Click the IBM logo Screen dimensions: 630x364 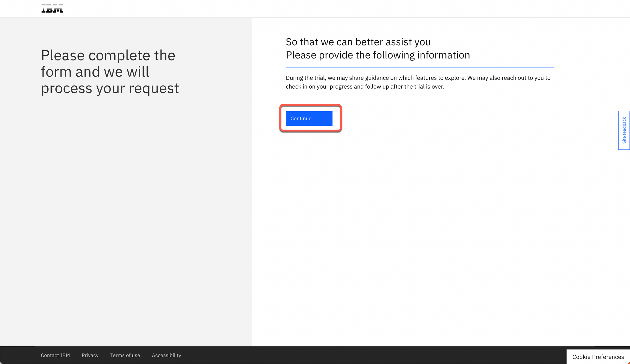(x=52, y=8)
